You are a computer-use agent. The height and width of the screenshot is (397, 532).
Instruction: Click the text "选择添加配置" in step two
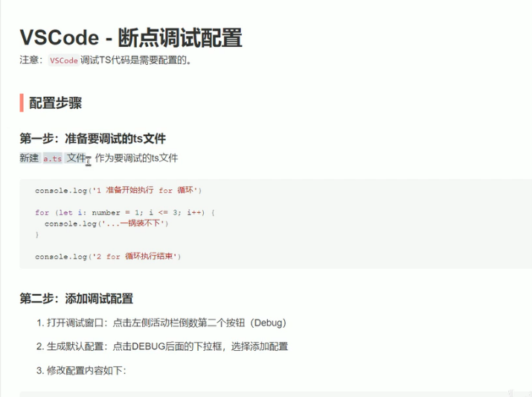[260, 346]
